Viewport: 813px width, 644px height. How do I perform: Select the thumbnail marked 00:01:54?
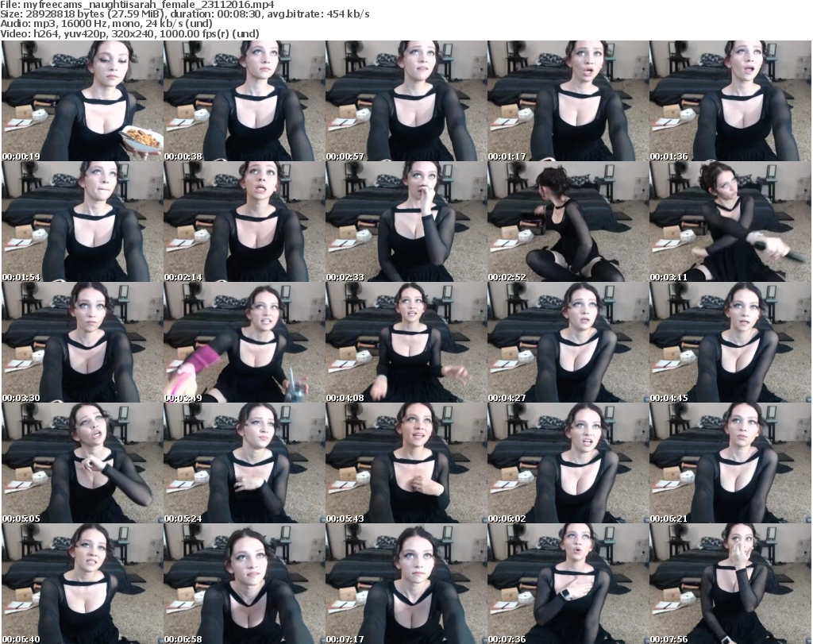(x=83, y=222)
